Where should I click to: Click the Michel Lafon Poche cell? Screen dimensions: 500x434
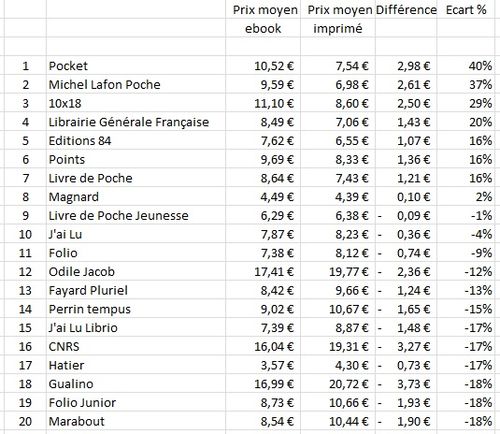[x=136, y=84]
